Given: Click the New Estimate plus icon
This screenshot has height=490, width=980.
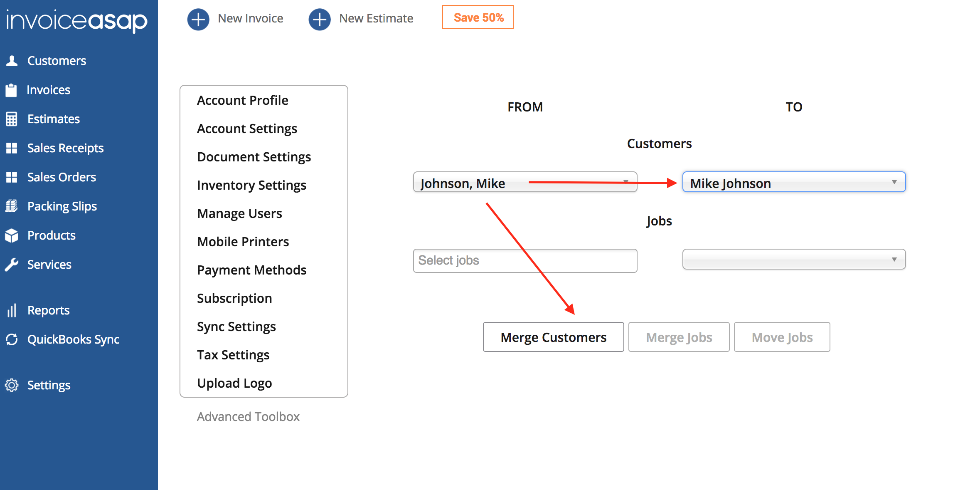Looking at the screenshot, I should (x=320, y=19).
